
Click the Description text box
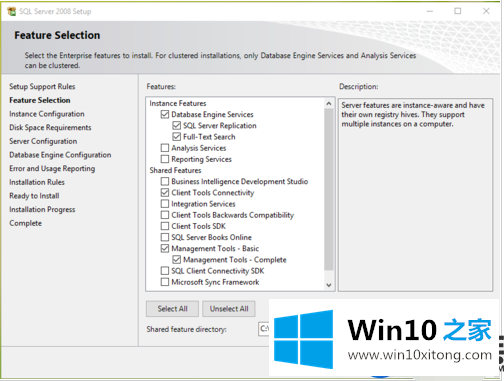coord(415,195)
